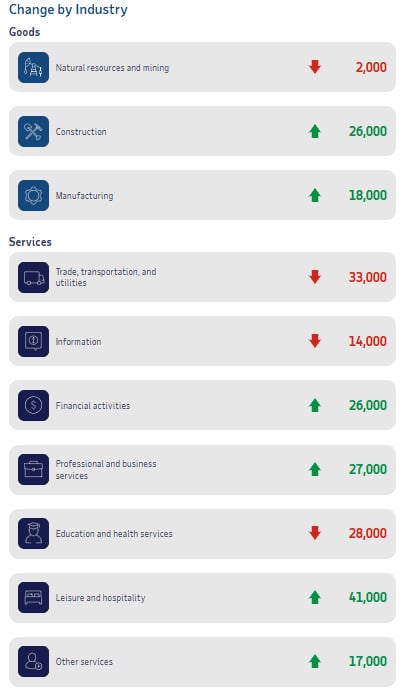Click the Professional services briefcase icon
This screenshot has height=692, width=411.
tap(34, 470)
